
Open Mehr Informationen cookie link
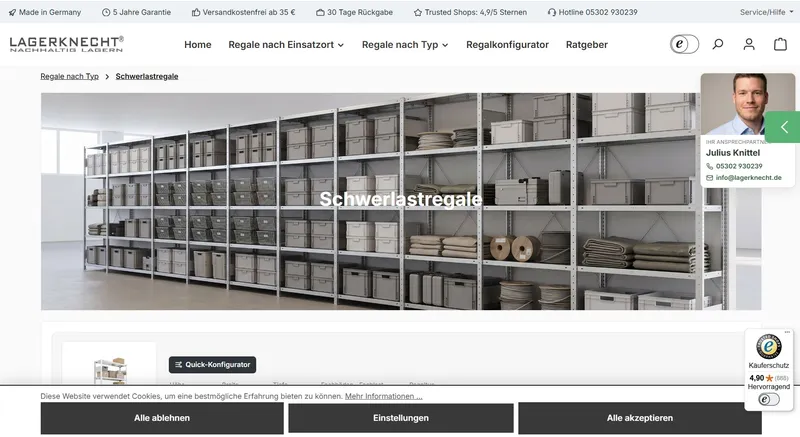[384, 396]
